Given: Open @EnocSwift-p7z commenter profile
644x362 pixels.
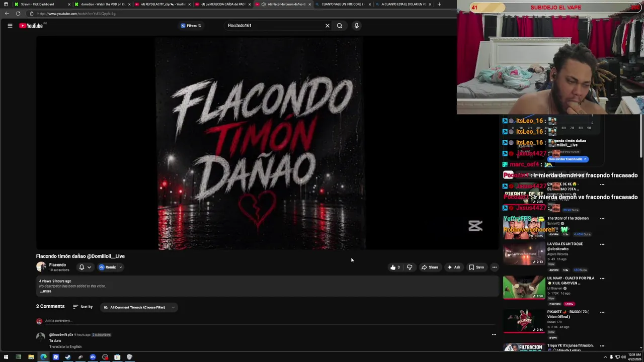Looking at the screenshot, I should tap(61, 334).
